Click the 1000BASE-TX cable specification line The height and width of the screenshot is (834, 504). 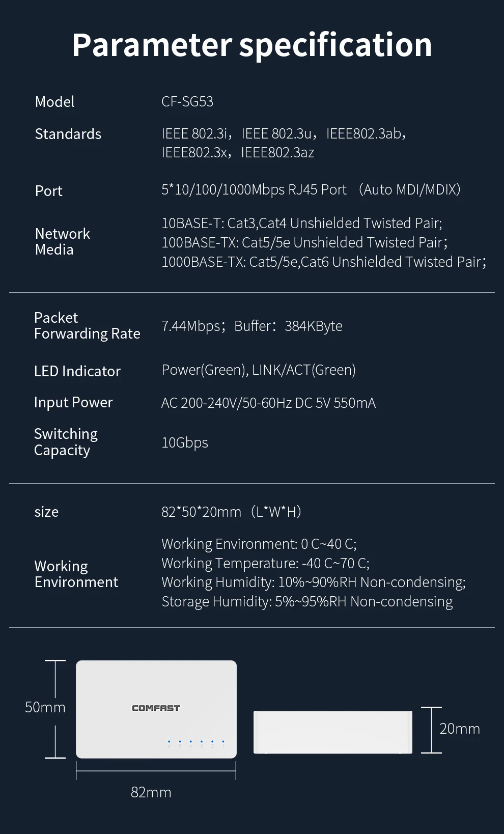(323, 262)
